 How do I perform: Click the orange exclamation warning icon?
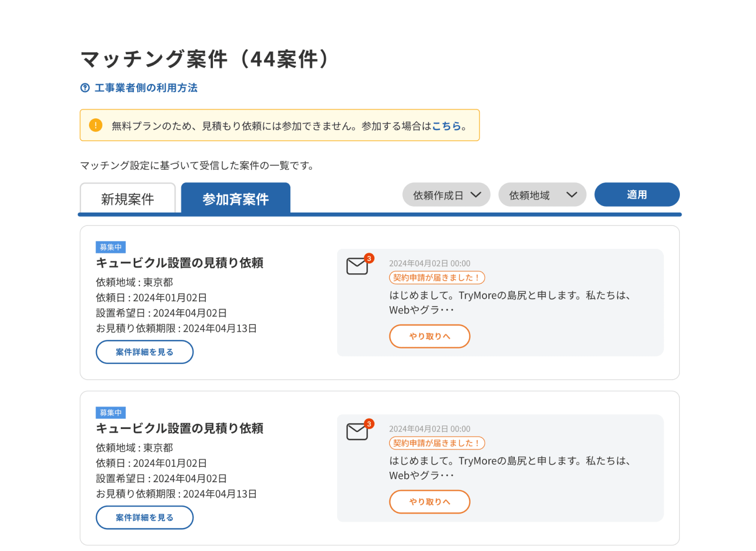tap(95, 125)
